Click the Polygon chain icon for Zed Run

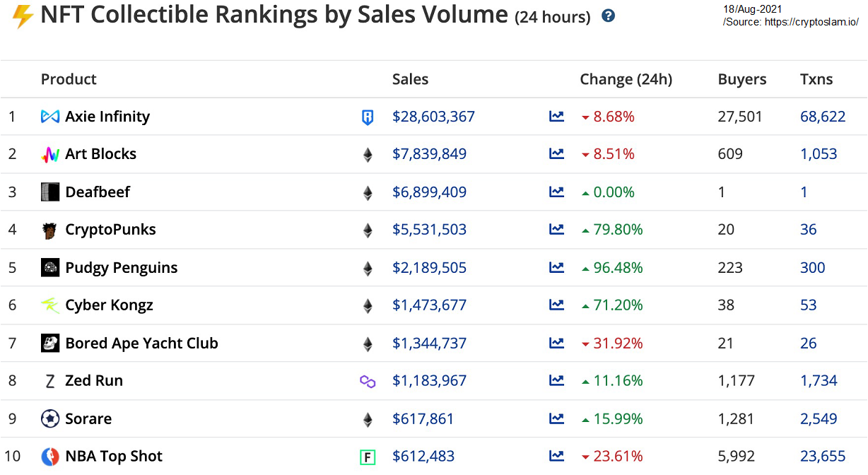pos(367,382)
